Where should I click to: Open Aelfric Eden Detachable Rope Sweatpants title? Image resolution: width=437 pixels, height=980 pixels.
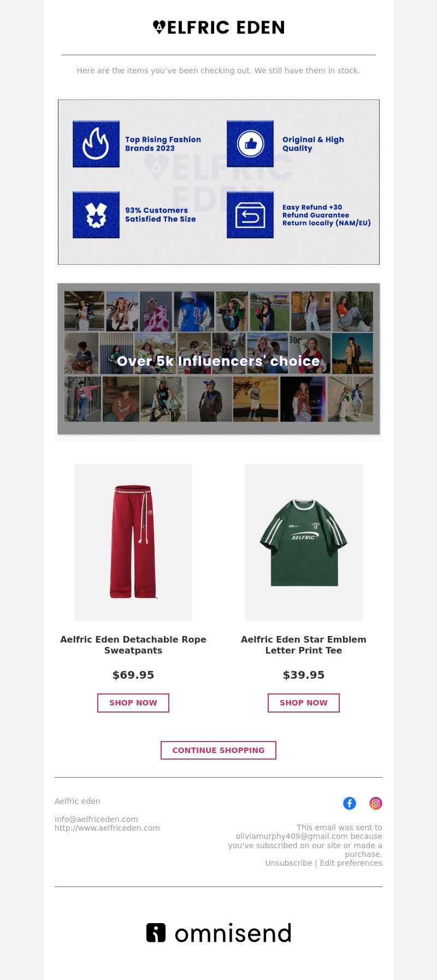point(133,645)
